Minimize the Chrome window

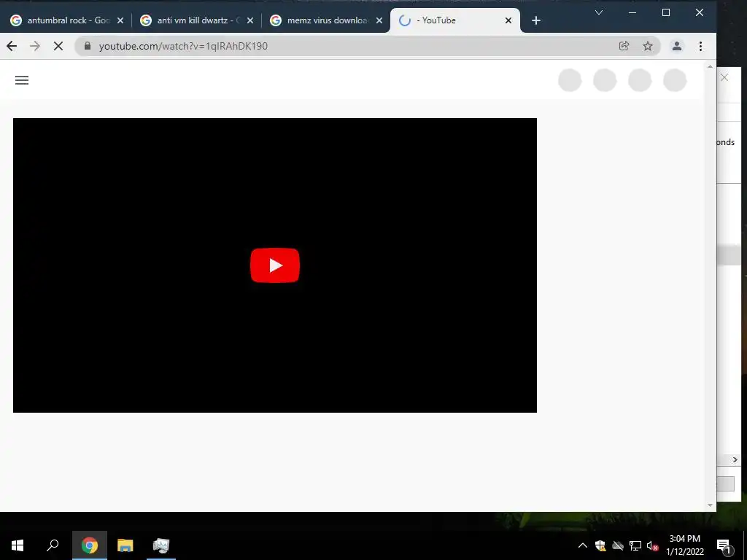click(632, 13)
